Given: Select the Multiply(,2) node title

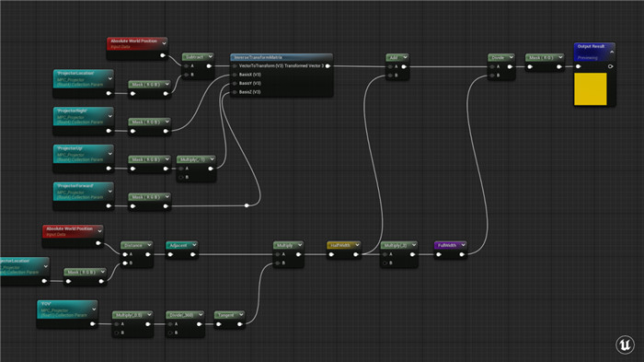Looking at the screenshot, I should (x=395, y=246).
